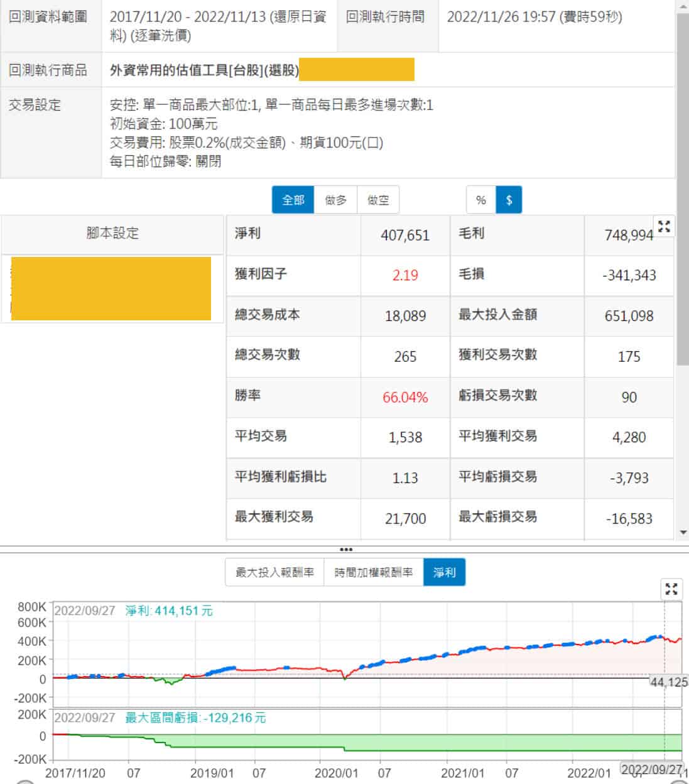Select the 淨利 chart tab
The width and height of the screenshot is (689, 784).
click(444, 573)
